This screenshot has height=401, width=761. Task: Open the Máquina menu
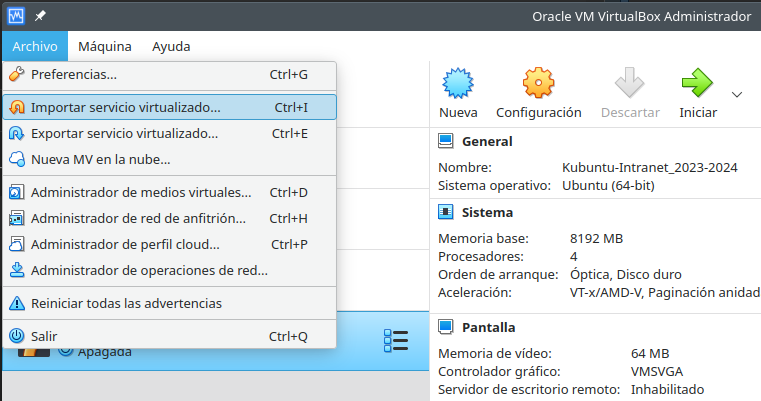(104, 46)
